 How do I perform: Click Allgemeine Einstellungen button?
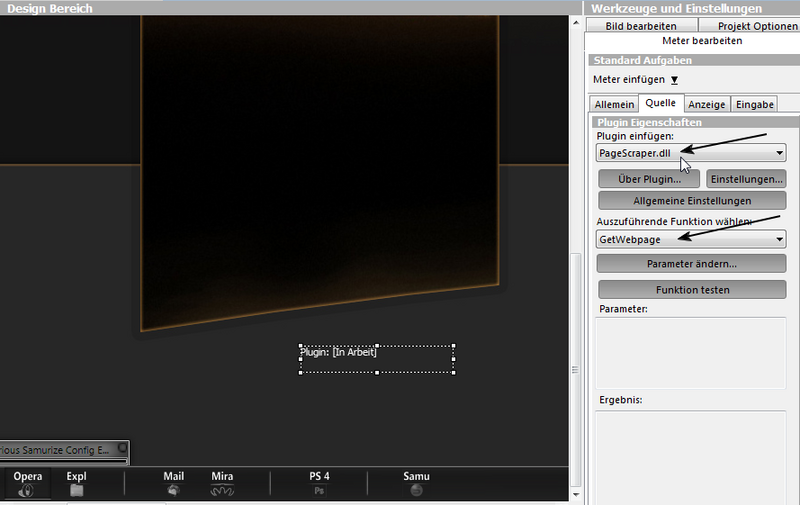(692, 200)
